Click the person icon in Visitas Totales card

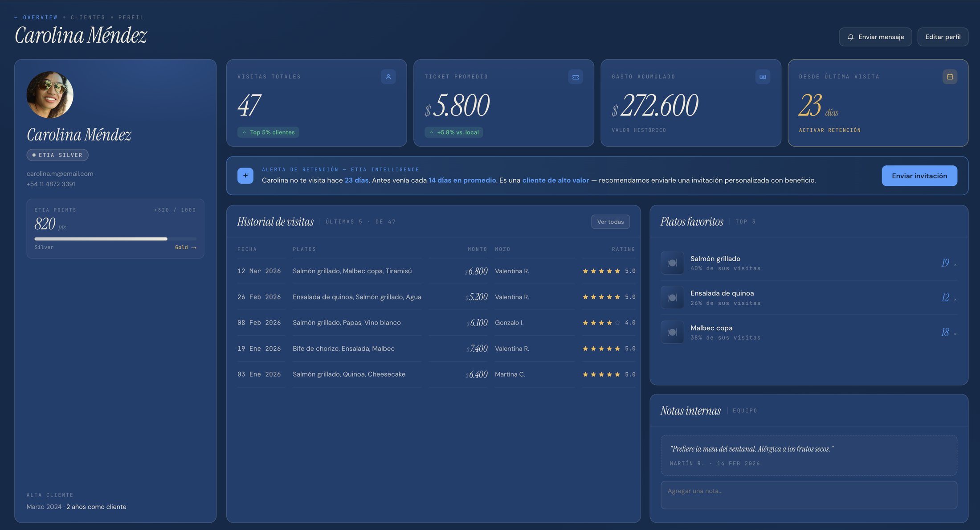[388, 77]
